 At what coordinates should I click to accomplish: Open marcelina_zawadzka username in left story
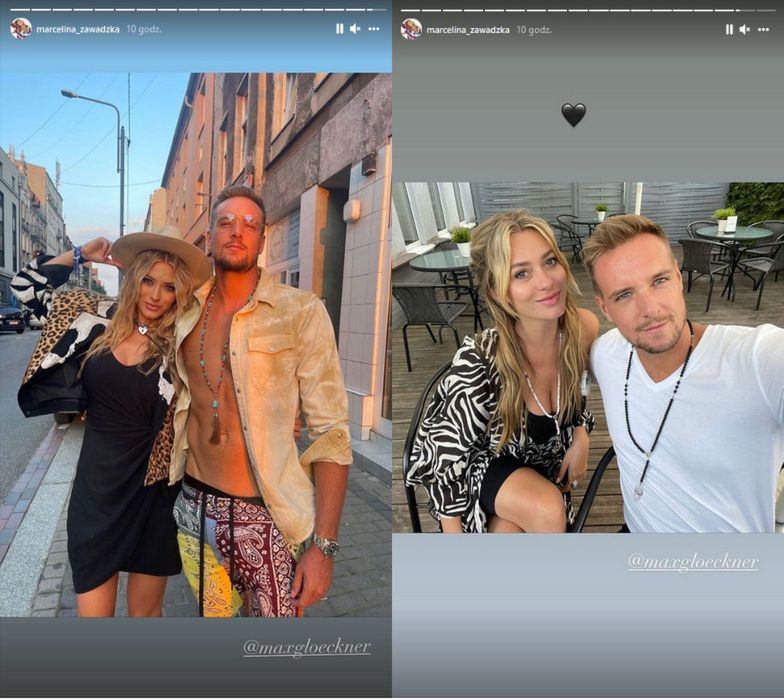78,30
